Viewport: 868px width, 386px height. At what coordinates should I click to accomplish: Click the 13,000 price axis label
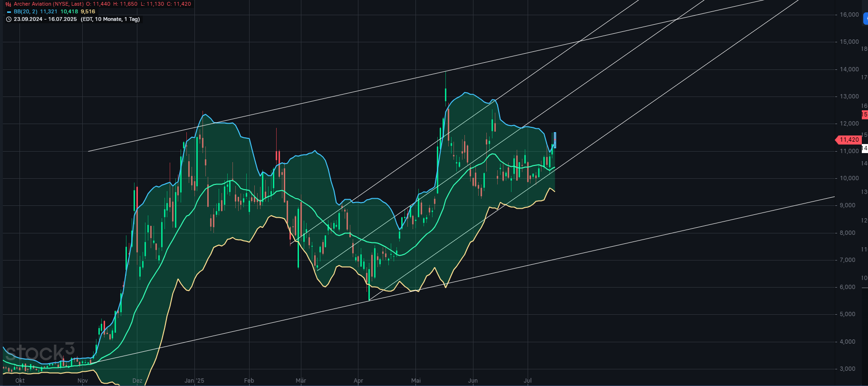[x=849, y=96]
